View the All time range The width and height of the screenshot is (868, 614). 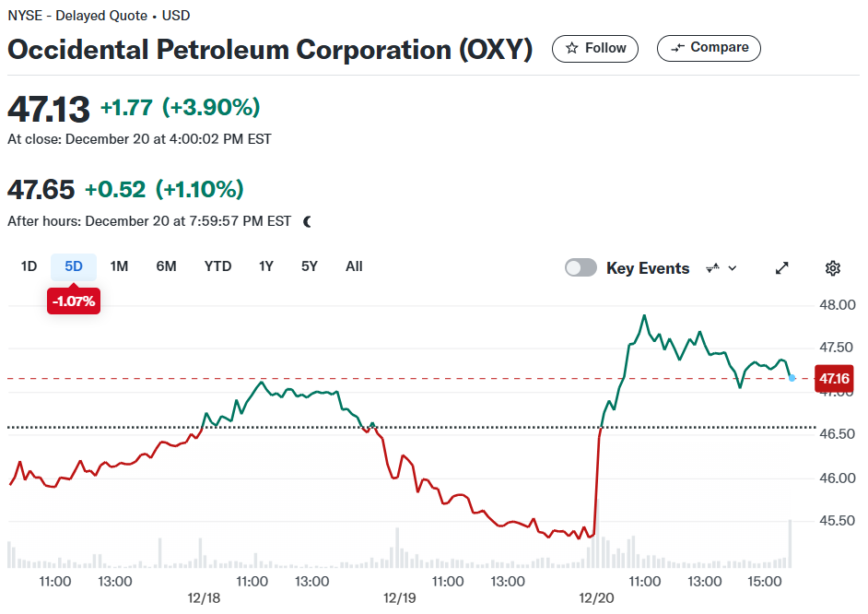pyautogui.click(x=354, y=266)
